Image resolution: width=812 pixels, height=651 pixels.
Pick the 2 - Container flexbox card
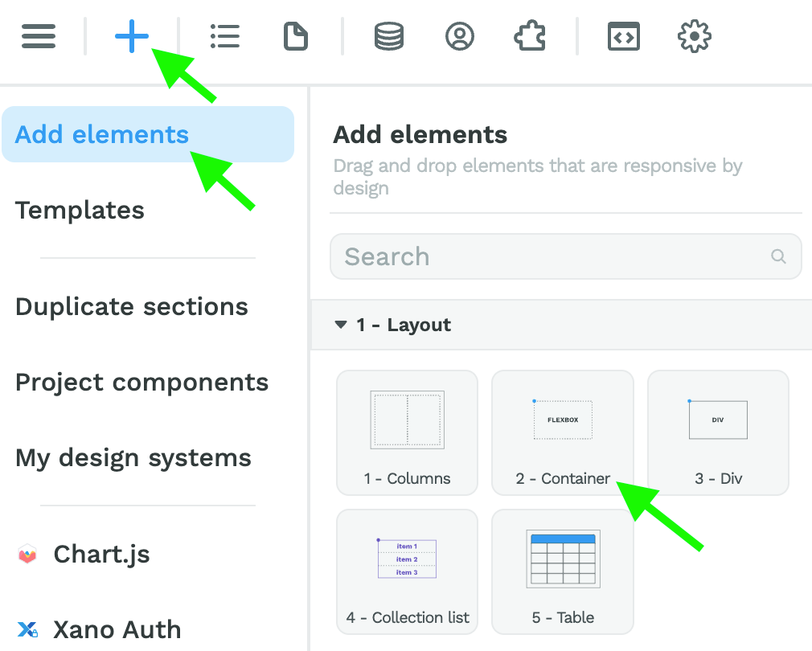[563, 432]
